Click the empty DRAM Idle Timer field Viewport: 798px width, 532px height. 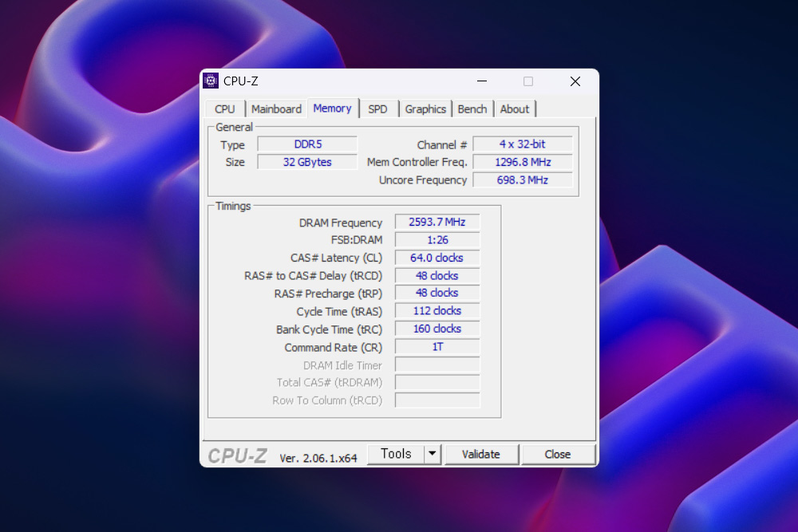437,365
